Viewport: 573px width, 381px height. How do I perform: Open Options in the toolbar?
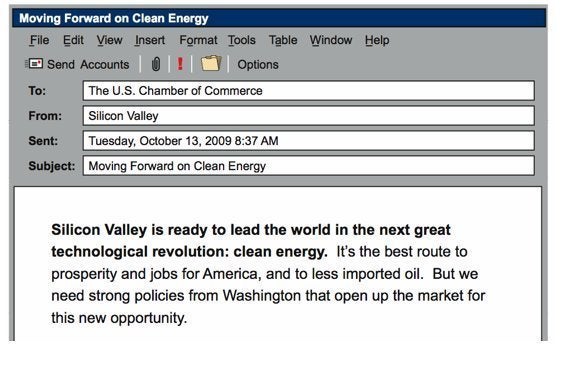pyautogui.click(x=258, y=65)
